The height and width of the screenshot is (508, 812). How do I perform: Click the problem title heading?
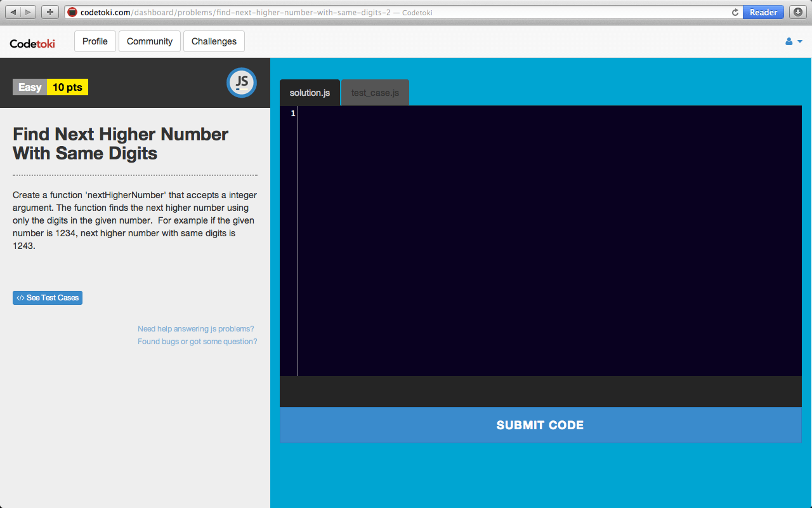tap(121, 144)
